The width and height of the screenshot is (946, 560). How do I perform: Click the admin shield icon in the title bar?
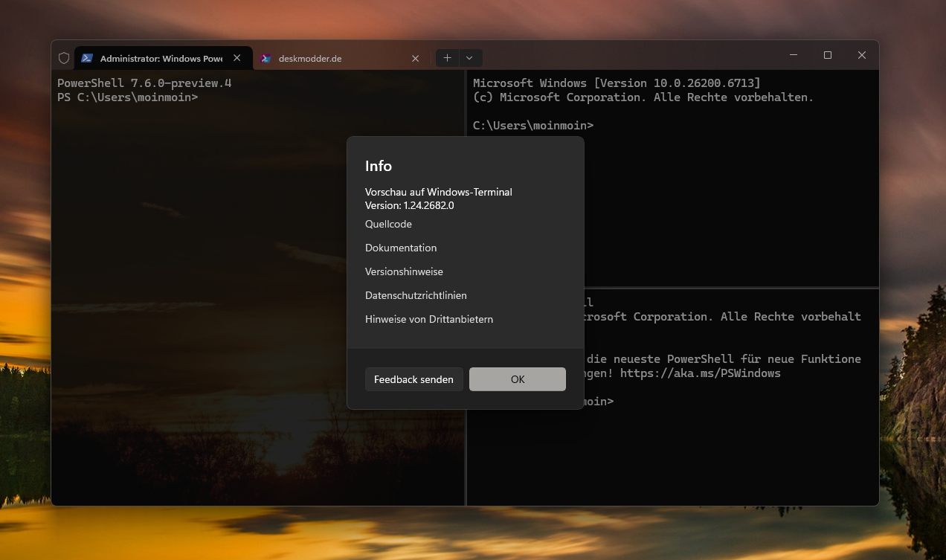(64, 58)
